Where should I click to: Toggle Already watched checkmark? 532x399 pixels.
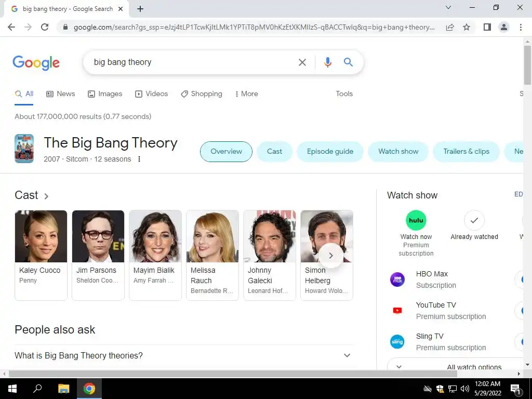(x=474, y=220)
